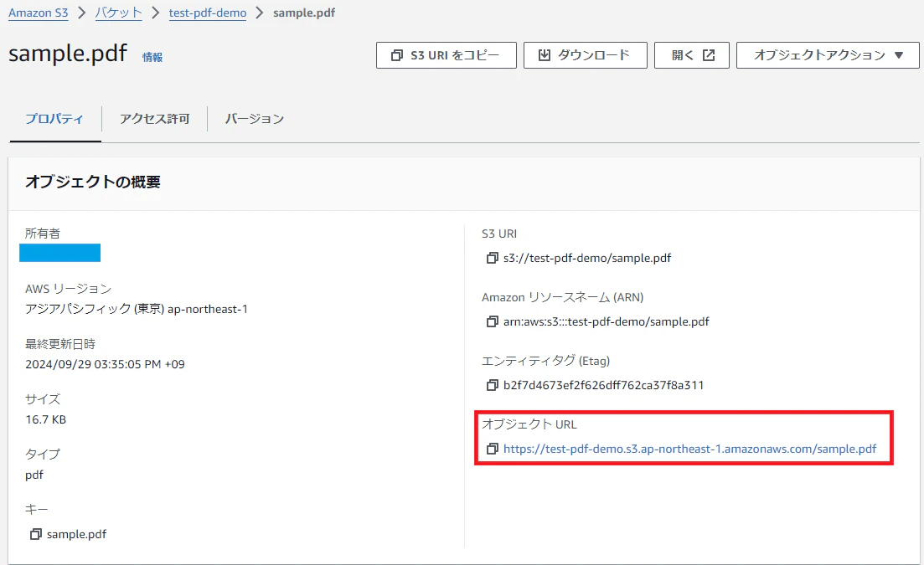Select the size value 16.7 KB
The width and height of the screenshot is (924, 565).
(x=46, y=419)
